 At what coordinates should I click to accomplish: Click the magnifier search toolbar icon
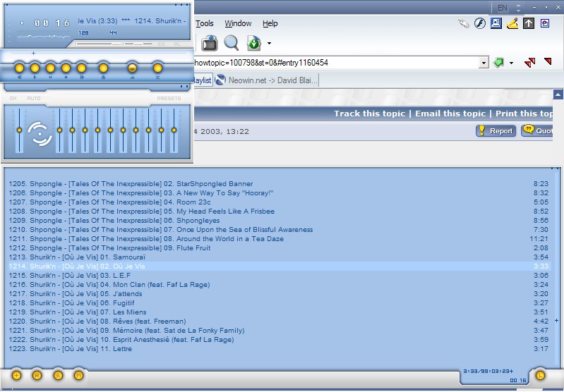231,43
